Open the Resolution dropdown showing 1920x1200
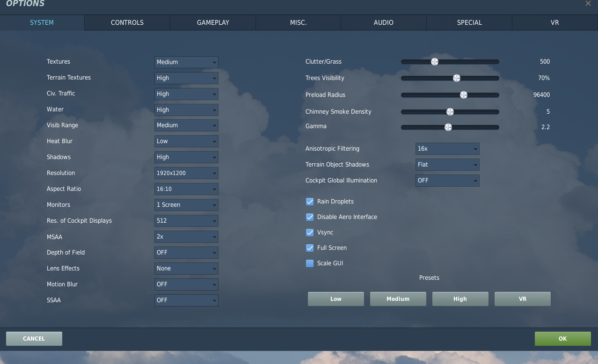Screen dimensions: 598x364 186,173
